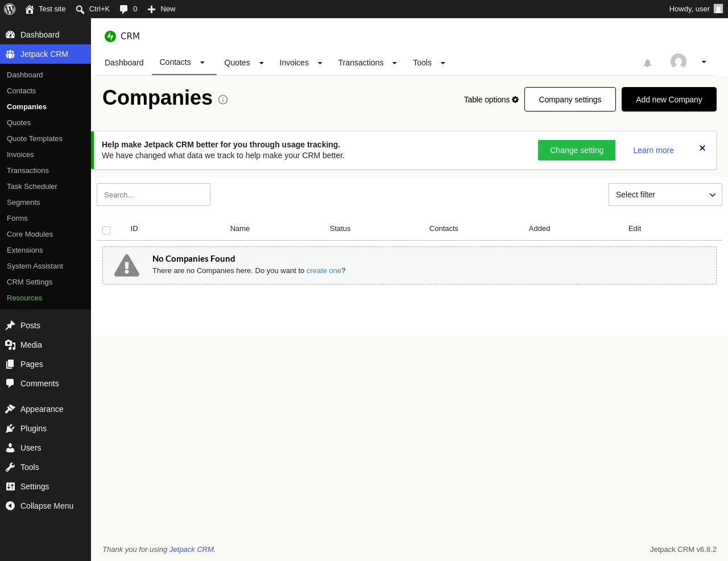Click the Pages icon in sidebar
728x561 pixels.
[x=10, y=364]
